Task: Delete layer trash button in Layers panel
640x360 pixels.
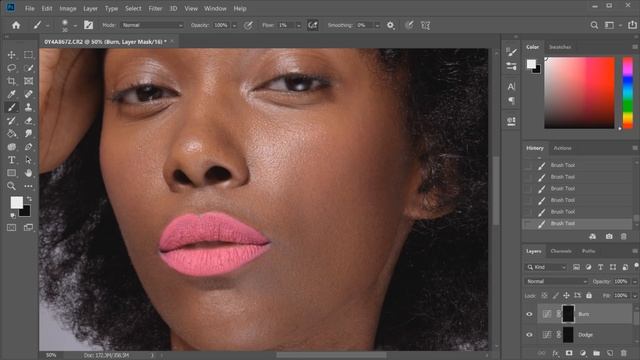Action: [624, 353]
